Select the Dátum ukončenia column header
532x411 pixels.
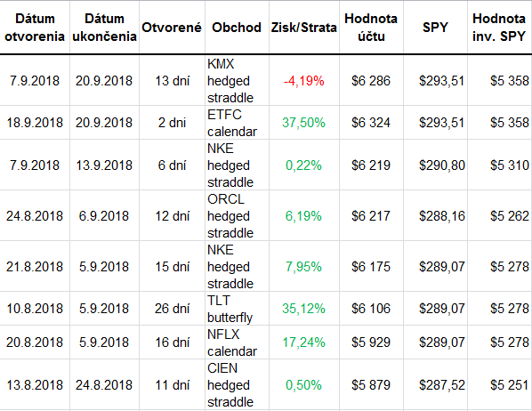[104, 28]
